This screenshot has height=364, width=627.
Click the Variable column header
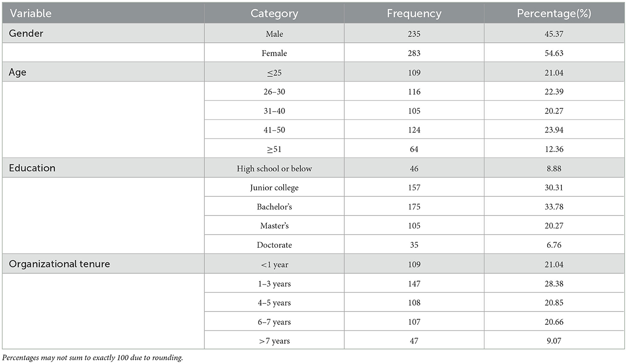click(30, 14)
